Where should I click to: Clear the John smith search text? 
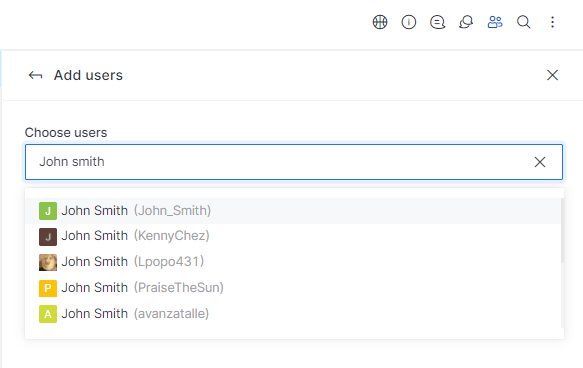click(x=540, y=162)
